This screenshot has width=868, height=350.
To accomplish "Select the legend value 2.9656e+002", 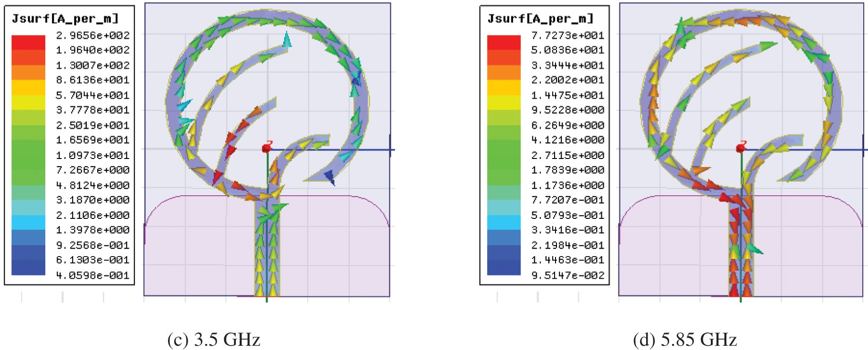I will pos(93,35).
